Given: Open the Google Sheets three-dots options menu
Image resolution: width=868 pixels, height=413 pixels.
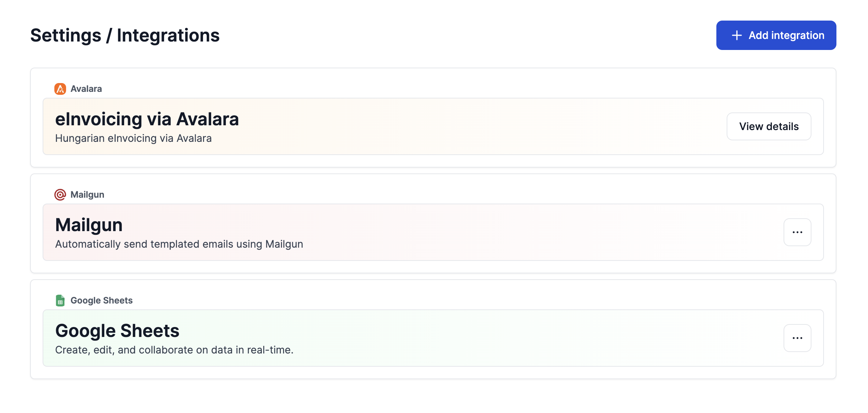Looking at the screenshot, I should pyautogui.click(x=797, y=338).
